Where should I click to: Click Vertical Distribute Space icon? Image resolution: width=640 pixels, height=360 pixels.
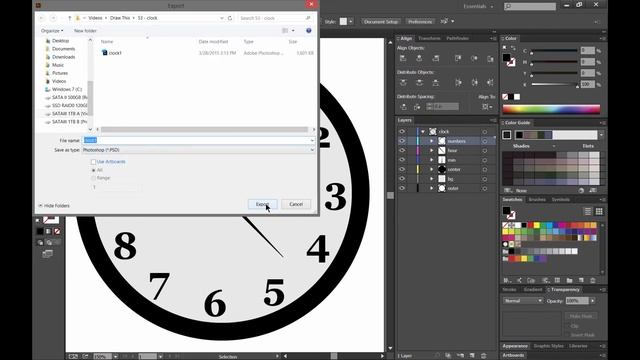point(403,107)
